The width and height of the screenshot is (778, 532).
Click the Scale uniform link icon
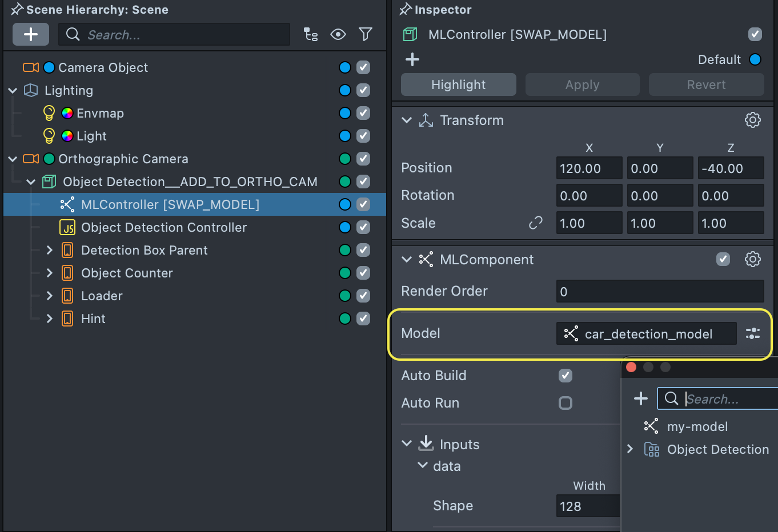coord(535,223)
